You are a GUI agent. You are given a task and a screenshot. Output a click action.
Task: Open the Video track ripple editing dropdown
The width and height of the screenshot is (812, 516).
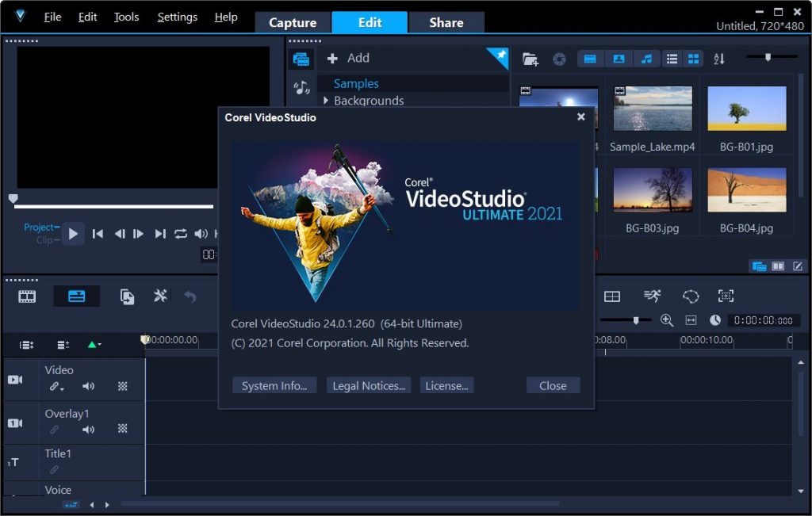pyautogui.click(x=57, y=387)
